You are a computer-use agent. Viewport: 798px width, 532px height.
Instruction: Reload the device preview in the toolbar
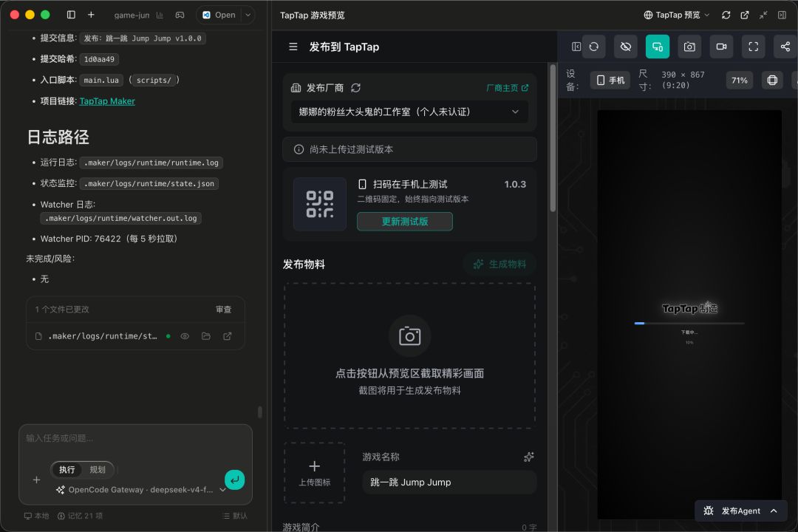pos(594,47)
